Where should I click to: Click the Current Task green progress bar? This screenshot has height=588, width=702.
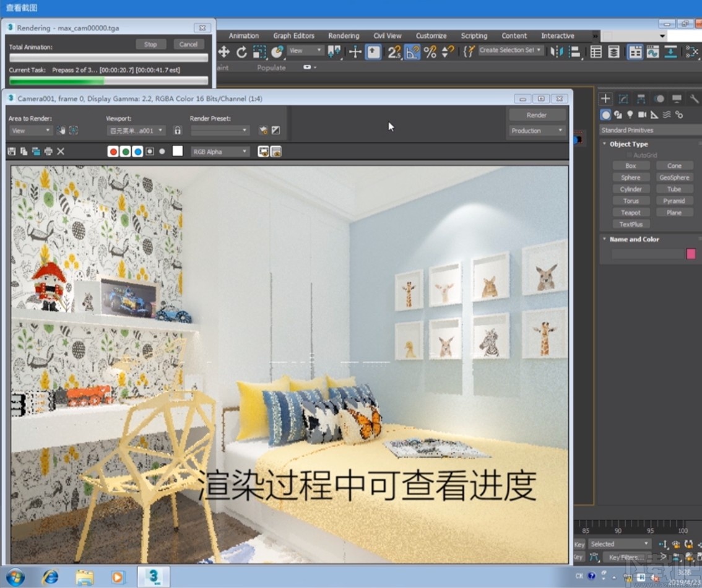(108, 81)
